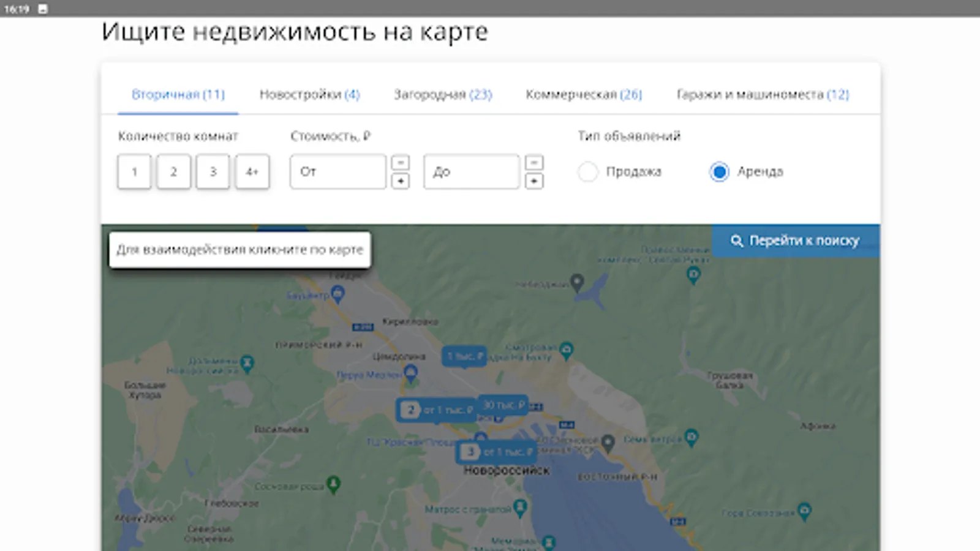Select the Продажа radio button
Viewport: 980px width, 551px height.
pyautogui.click(x=587, y=171)
